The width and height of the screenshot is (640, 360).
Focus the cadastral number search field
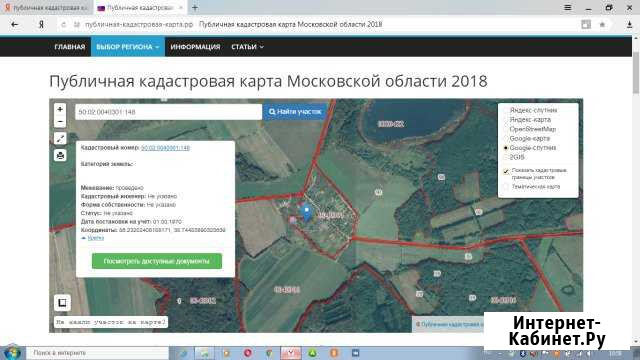(x=168, y=112)
